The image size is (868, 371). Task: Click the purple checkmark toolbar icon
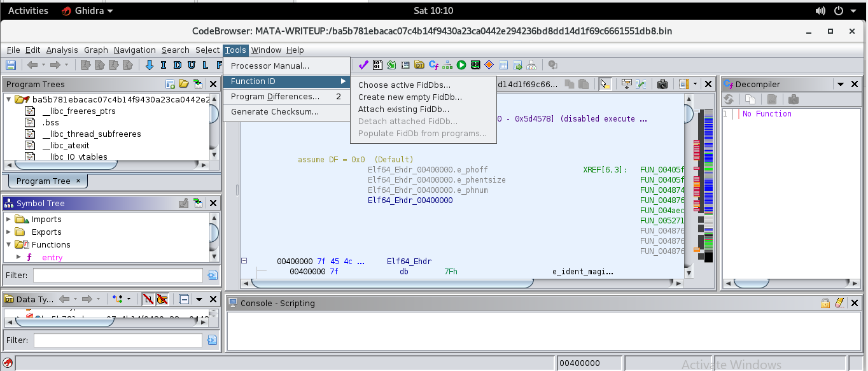(363, 65)
